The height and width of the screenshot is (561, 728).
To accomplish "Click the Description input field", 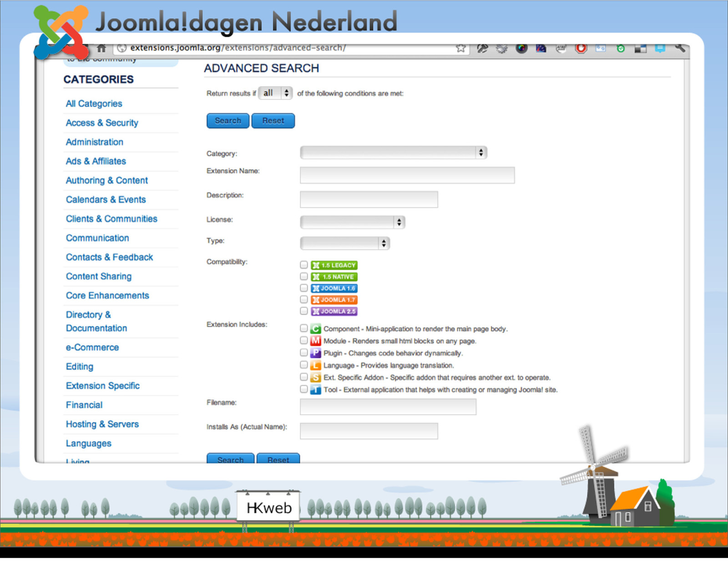I will pos(369,199).
